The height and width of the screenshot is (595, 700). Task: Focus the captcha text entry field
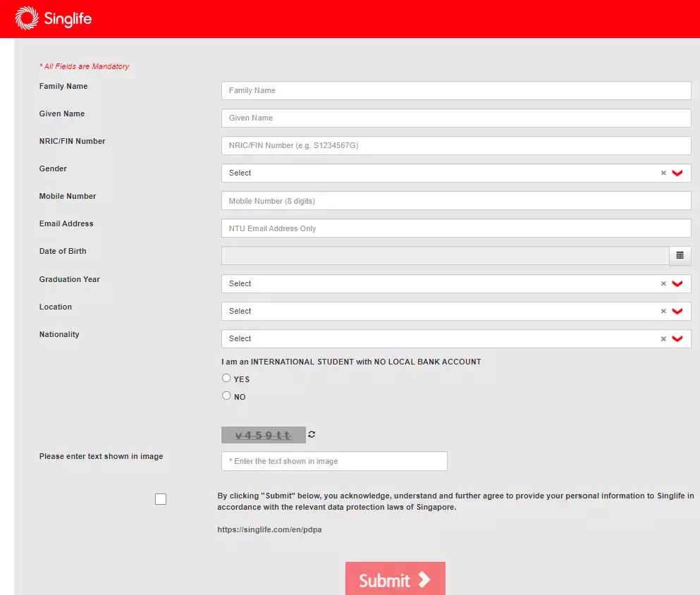(x=334, y=461)
